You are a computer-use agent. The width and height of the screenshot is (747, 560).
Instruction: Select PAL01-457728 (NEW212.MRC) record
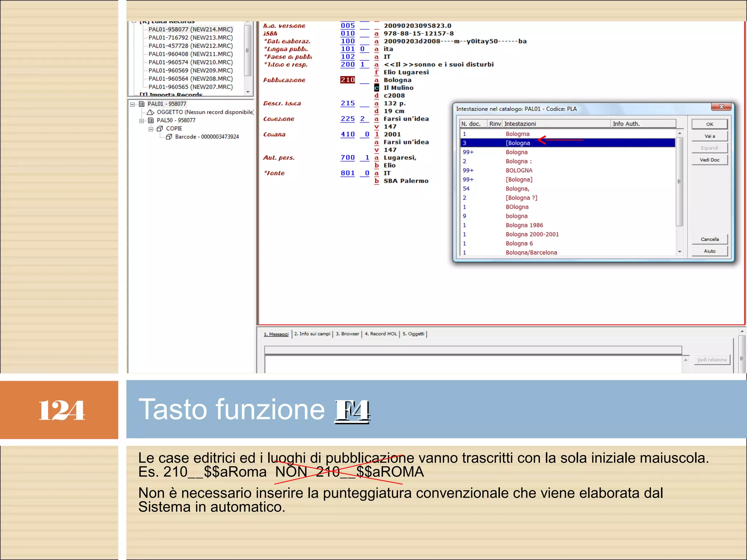click(x=190, y=46)
